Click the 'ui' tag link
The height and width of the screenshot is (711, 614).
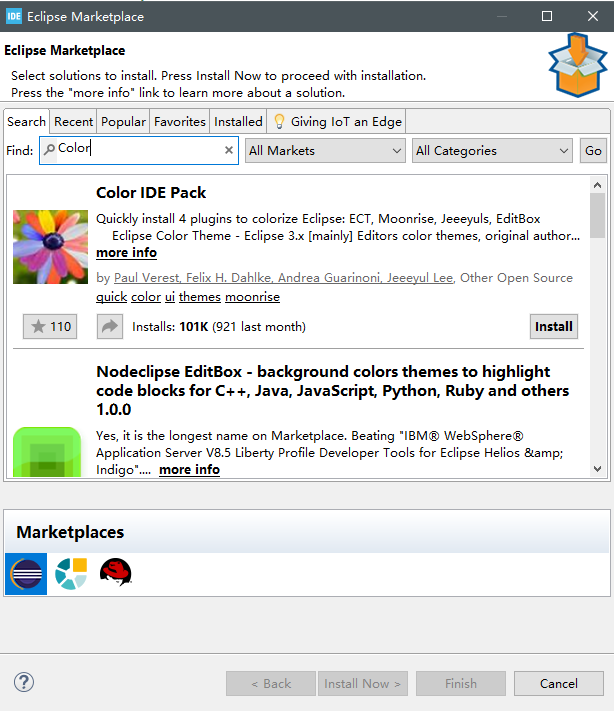click(170, 297)
